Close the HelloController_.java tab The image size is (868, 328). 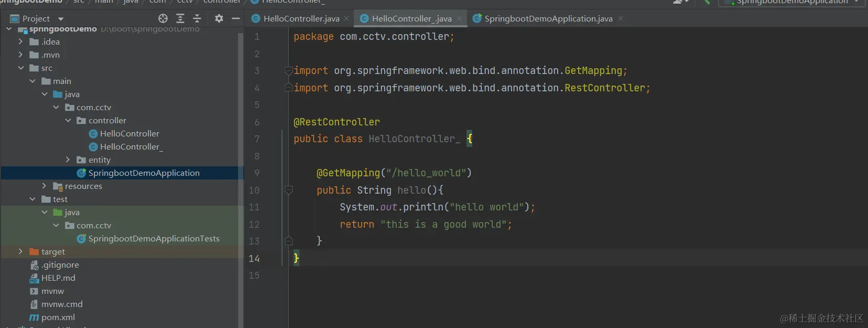point(459,18)
